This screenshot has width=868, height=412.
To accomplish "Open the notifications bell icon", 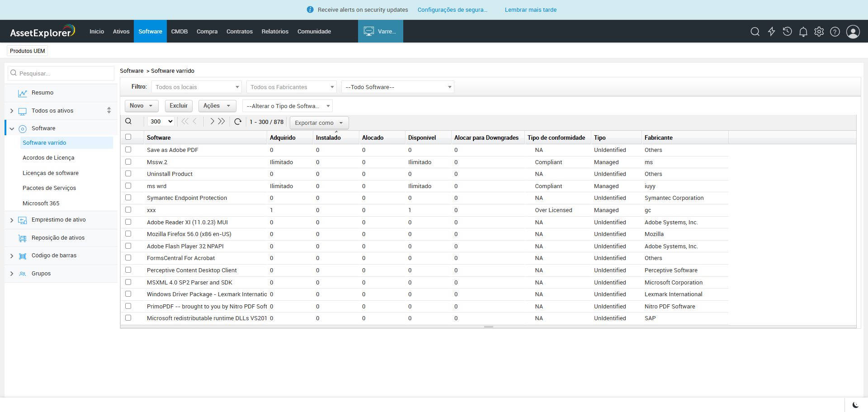I will click(803, 32).
